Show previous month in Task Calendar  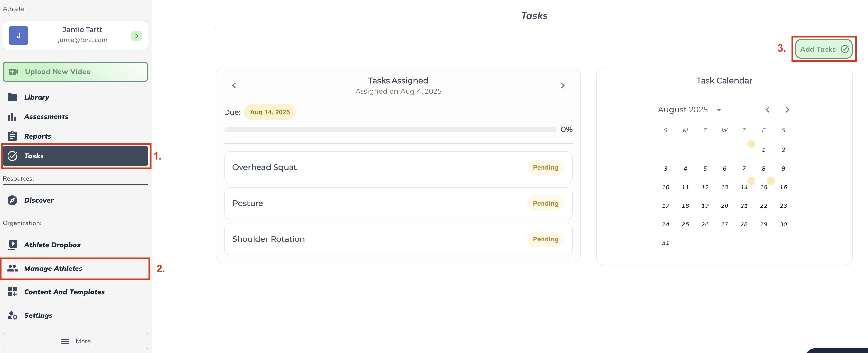tap(767, 110)
